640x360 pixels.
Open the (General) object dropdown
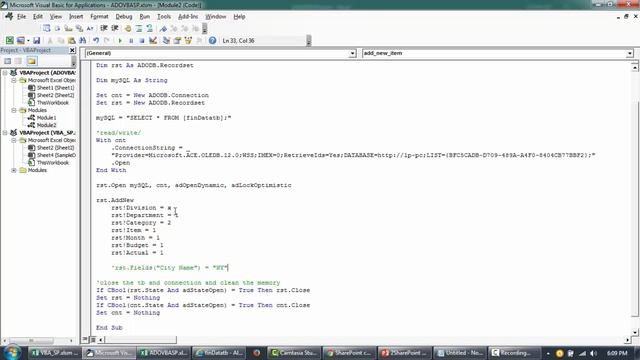(352, 53)
